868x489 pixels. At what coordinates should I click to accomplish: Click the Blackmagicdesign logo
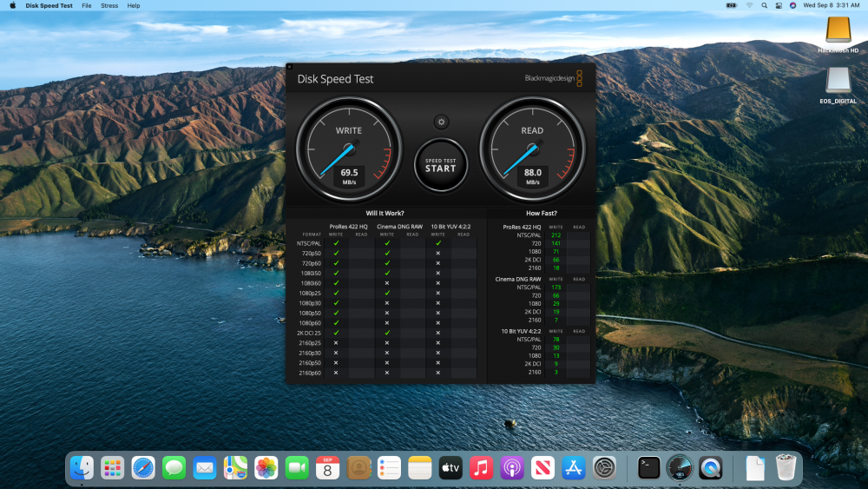click(x=553, y=78)
